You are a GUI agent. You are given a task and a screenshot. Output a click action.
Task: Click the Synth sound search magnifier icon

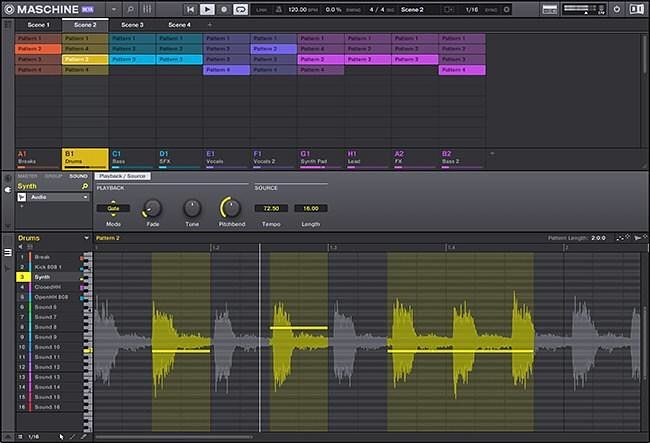[85, 186]
